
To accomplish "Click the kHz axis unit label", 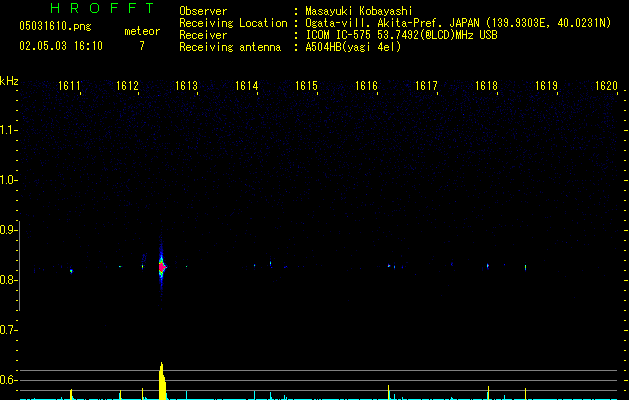I will 9,81.
